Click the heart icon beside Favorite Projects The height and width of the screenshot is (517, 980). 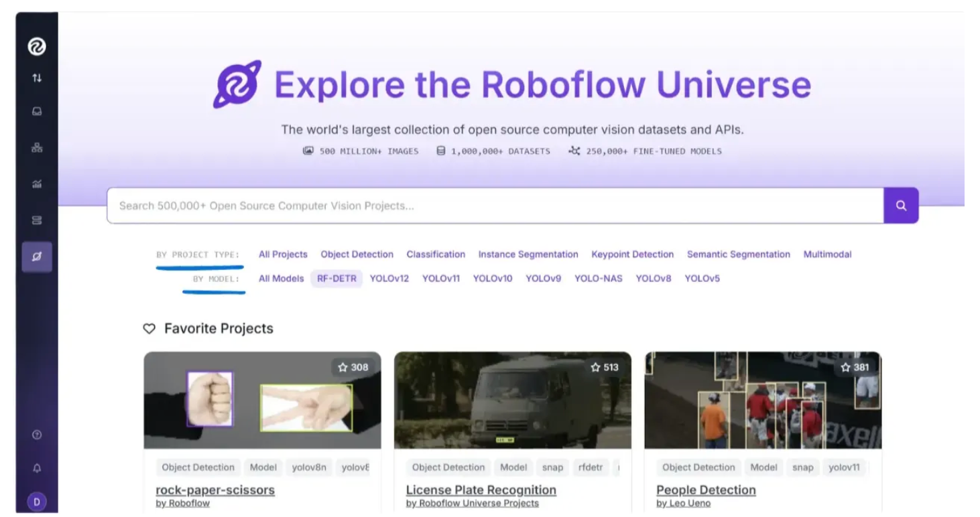point(149,329)
